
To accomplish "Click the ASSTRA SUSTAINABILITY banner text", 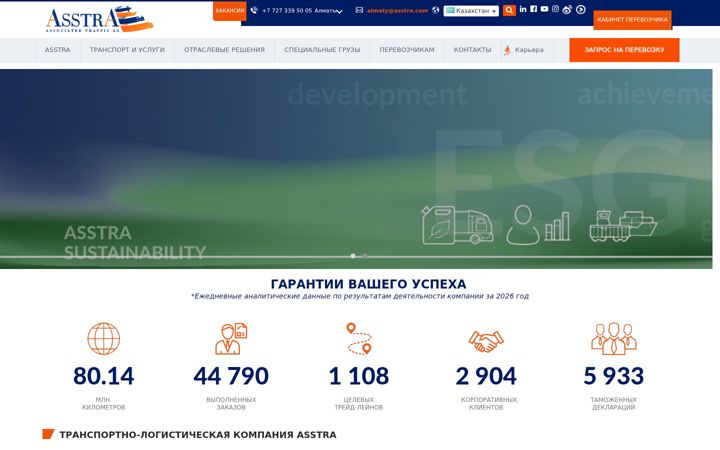I will 135,242.
